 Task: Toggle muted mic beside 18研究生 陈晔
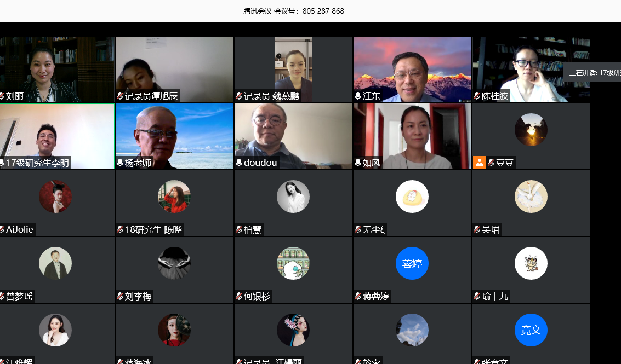120,230
